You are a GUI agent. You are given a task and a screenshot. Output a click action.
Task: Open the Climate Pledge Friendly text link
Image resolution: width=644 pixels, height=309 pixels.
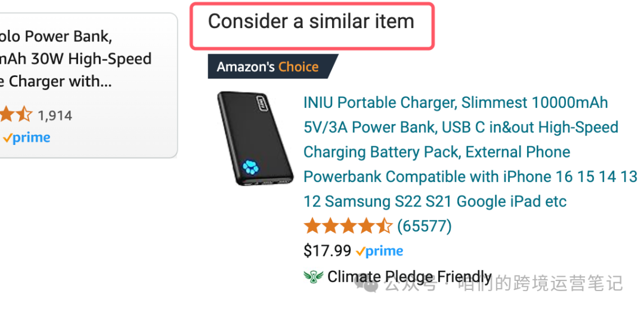(410, 277)
